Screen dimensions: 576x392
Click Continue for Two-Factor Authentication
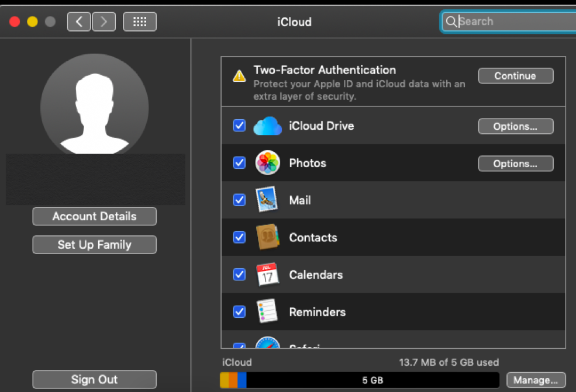[515, 75]
